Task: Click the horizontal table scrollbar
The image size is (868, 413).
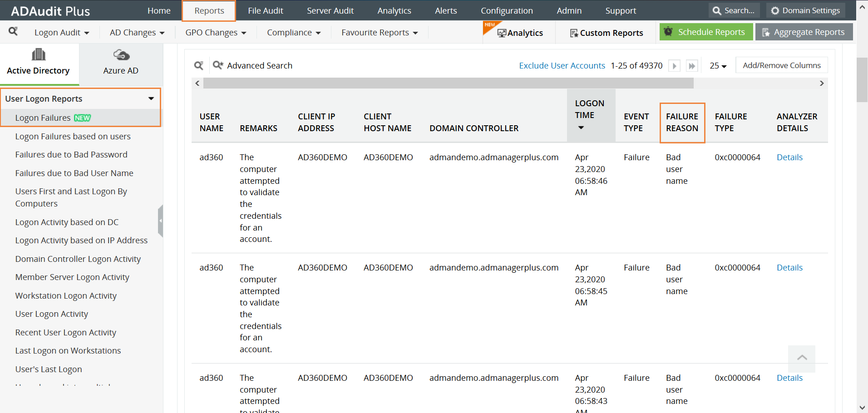Action: click(x=449, y=83)
